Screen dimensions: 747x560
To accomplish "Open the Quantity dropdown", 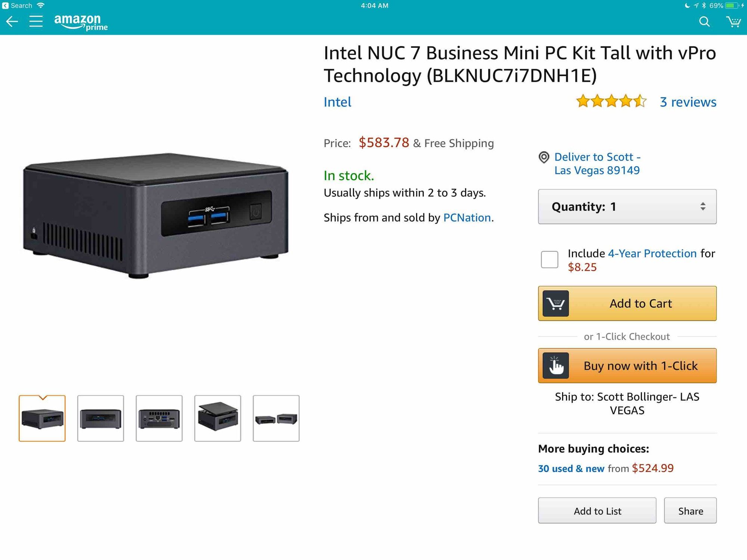I will [x=627, y=207].
